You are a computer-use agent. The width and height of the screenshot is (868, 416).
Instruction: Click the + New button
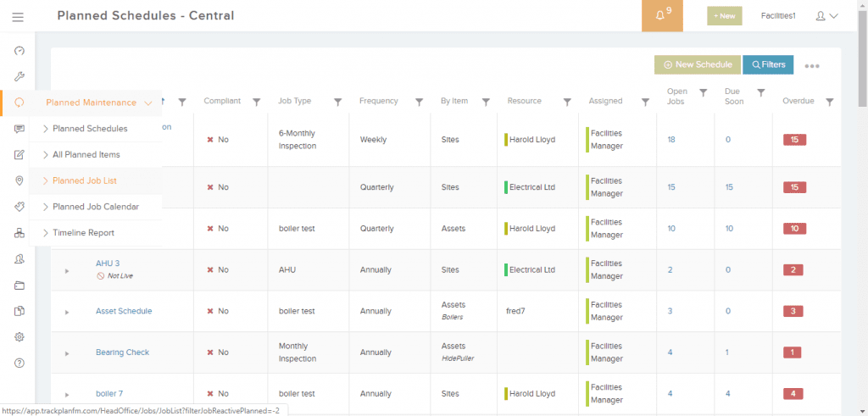(724, 16)
